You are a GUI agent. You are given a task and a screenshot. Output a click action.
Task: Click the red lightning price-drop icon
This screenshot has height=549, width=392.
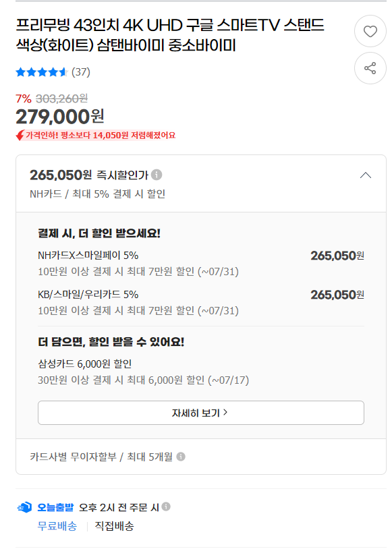20,135
